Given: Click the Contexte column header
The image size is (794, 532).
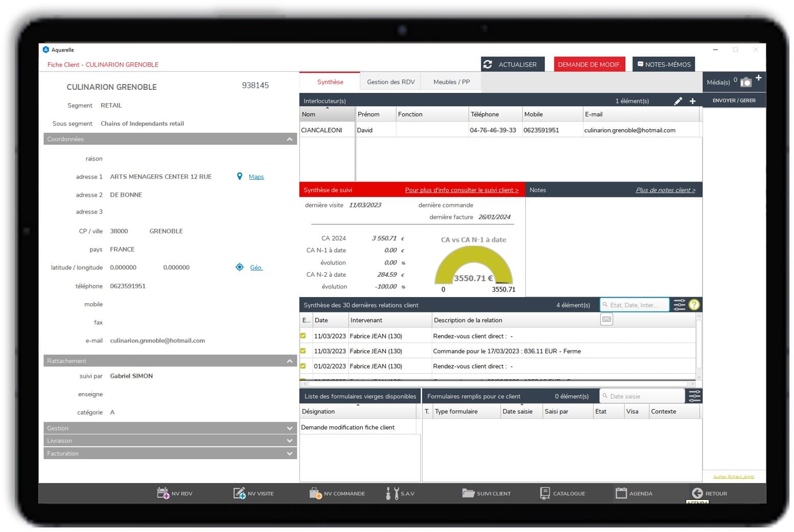Looking at the screenshot, I should (x=674, y=412).
